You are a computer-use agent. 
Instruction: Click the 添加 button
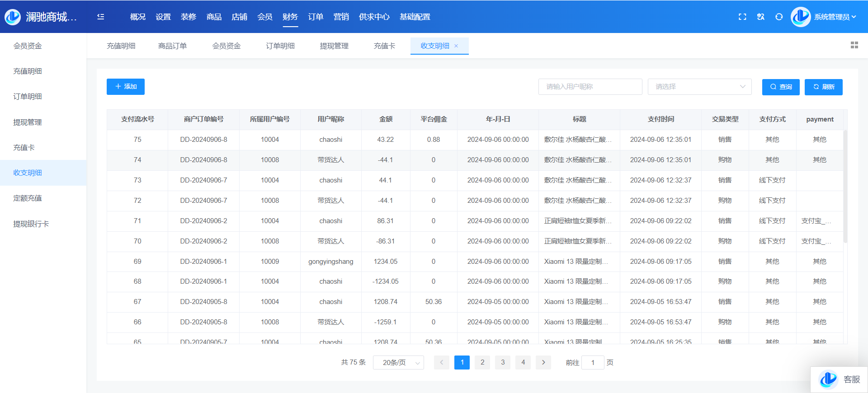click(x=126, y=87)
